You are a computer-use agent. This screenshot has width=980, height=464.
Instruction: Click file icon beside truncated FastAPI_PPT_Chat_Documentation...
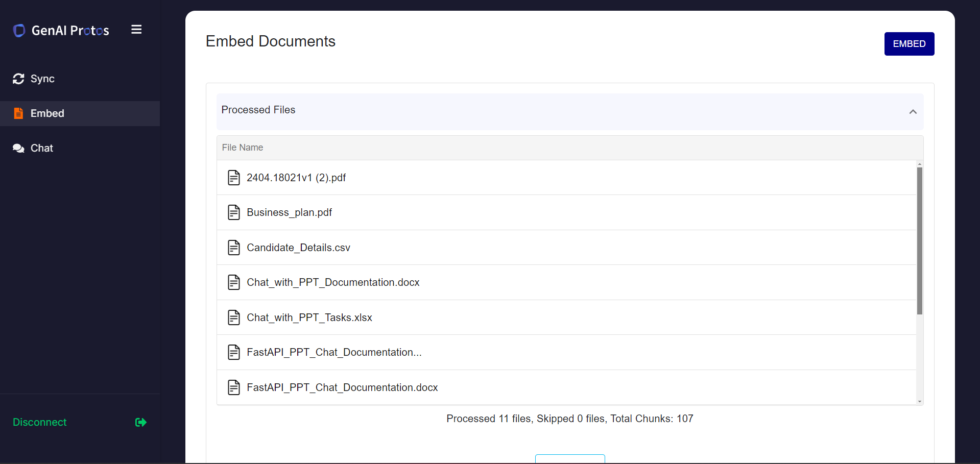tap(234, 352)
